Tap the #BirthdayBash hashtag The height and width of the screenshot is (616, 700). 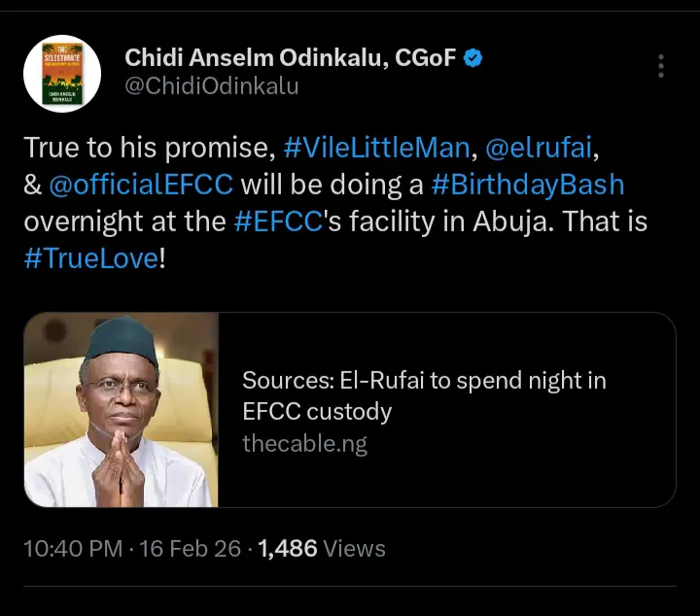tap(537, 184)
